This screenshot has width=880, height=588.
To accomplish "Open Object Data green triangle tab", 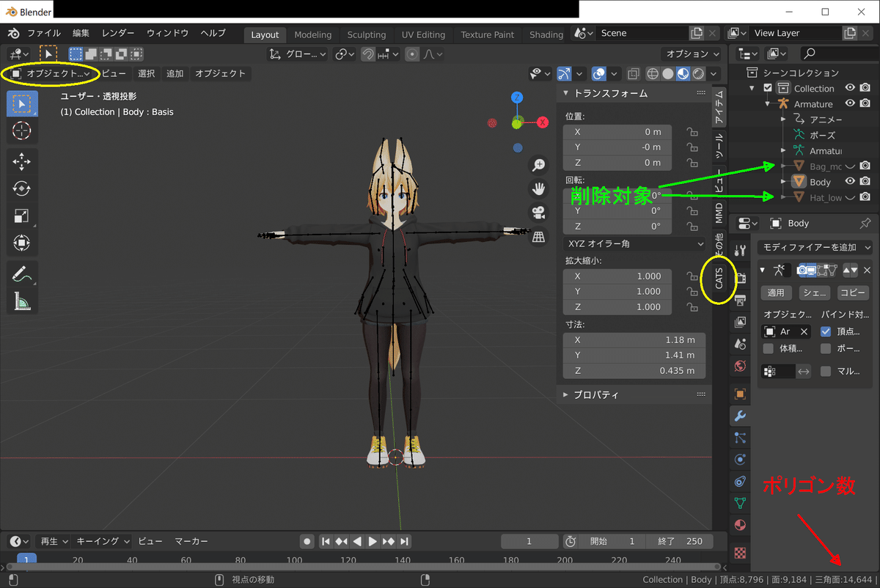I will (x=741, y=503).
